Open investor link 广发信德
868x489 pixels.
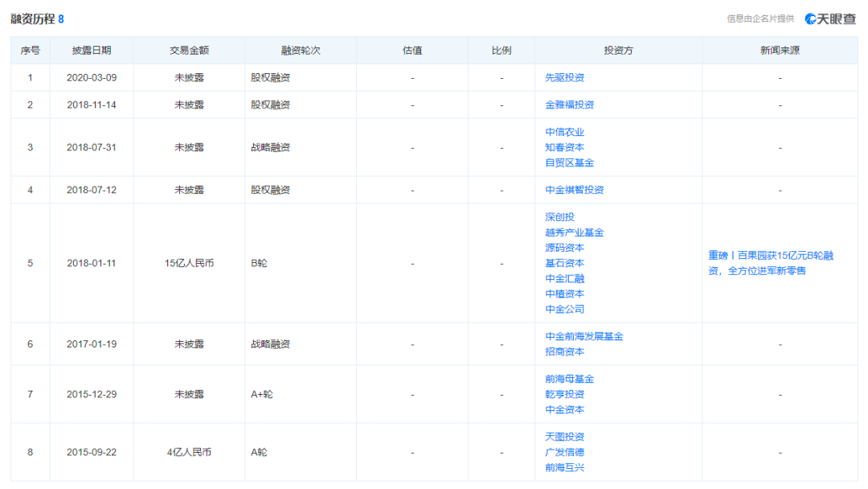click(x=565, y=453)
